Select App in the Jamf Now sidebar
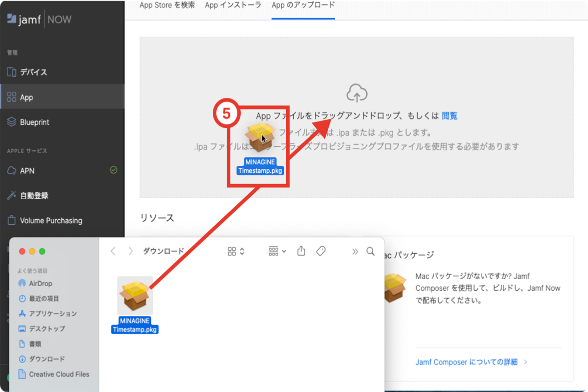 coord(62,97)
